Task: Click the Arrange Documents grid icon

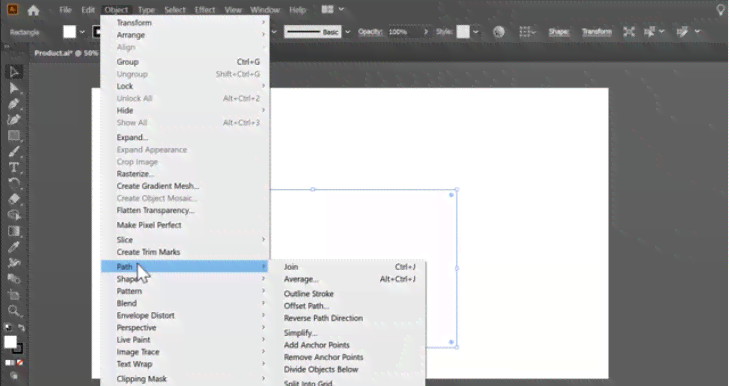Action: click(x=328, y=9)
